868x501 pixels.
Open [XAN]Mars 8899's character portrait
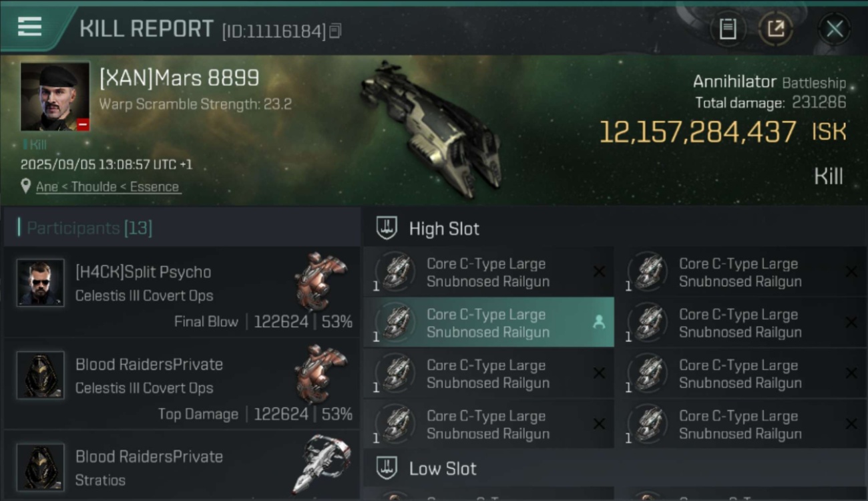[55, 96]
